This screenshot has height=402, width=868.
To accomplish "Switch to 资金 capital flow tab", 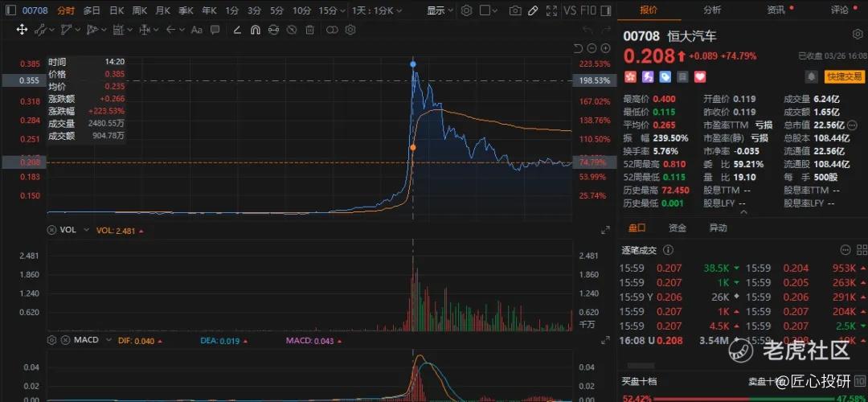I will (x=678, y=228).
